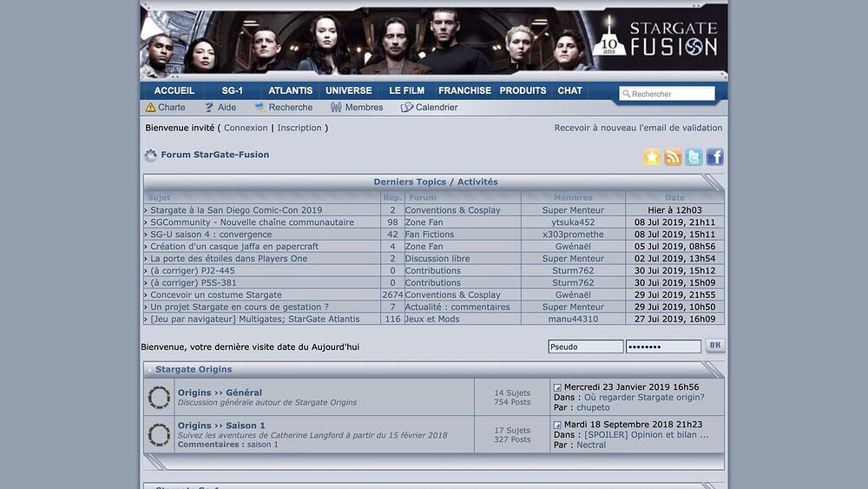Click the Pseudo username input field
868x489 pixels.
(585, 347)
